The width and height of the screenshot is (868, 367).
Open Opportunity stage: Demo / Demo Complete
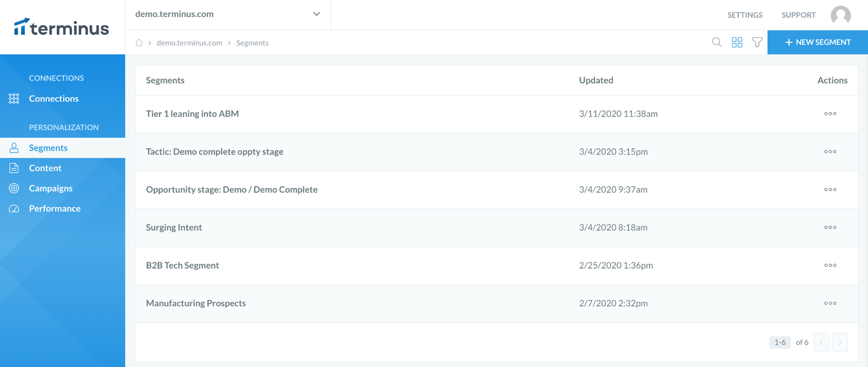pyautogui.click(x=232, y=190)
